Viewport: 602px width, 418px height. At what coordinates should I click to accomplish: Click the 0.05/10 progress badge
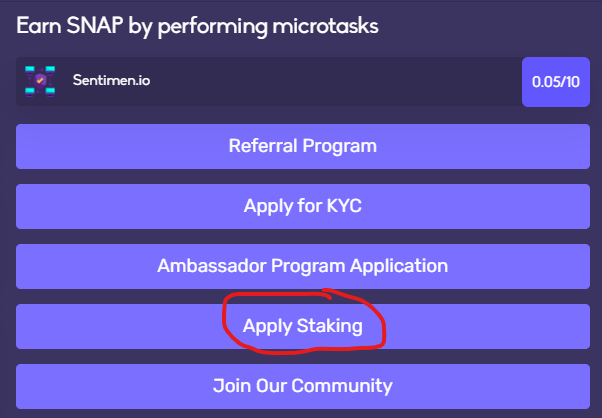(553, 81)
